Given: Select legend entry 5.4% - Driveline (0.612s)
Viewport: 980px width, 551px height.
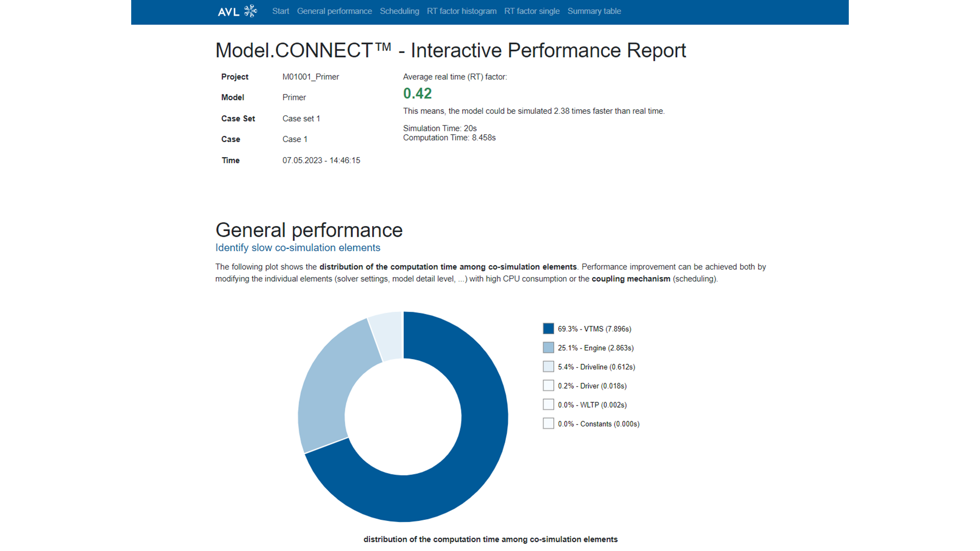Looking at the screenshot, I should coord(597,367).
